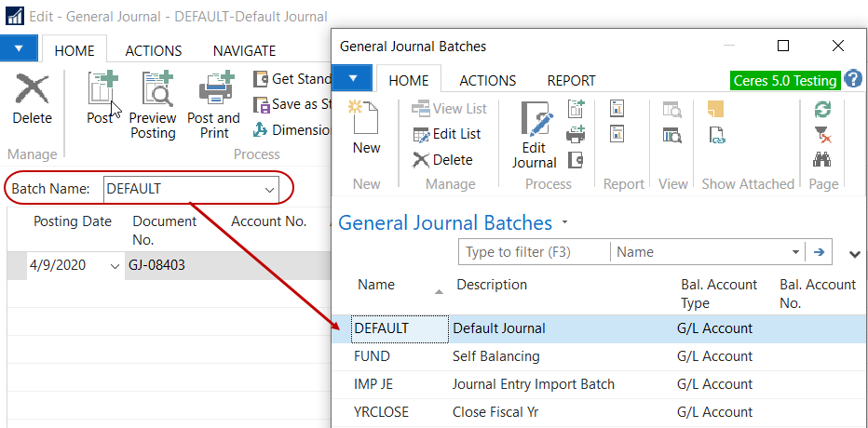Open the REPORT tab in Batches window

pos(571,81)
